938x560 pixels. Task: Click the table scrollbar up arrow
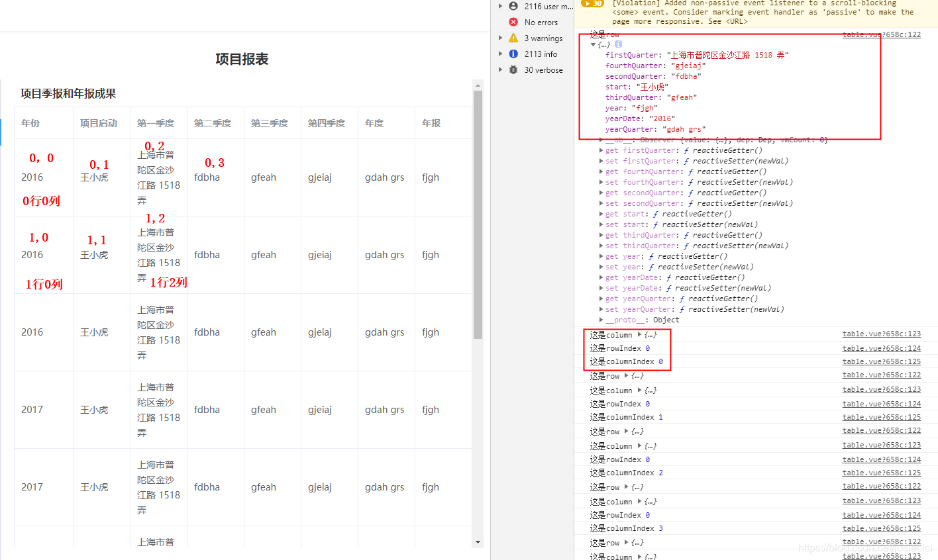(478, 85)
